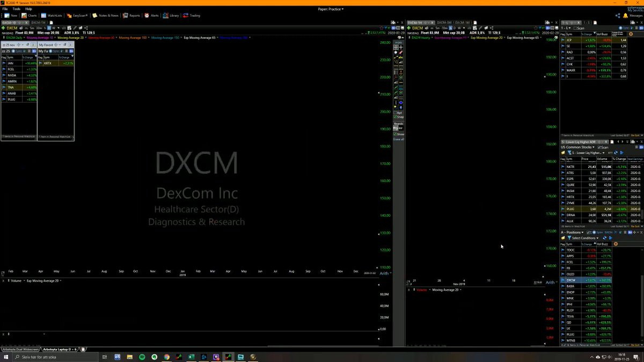Select the 5m timeframe on hourly chart
This screenshot has width=644, height=362.
click(x=437, y=28)
